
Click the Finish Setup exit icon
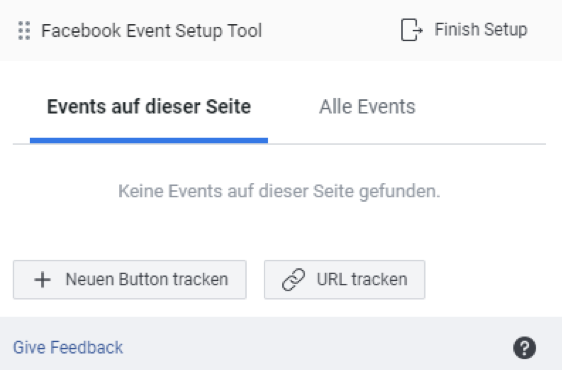411,30
